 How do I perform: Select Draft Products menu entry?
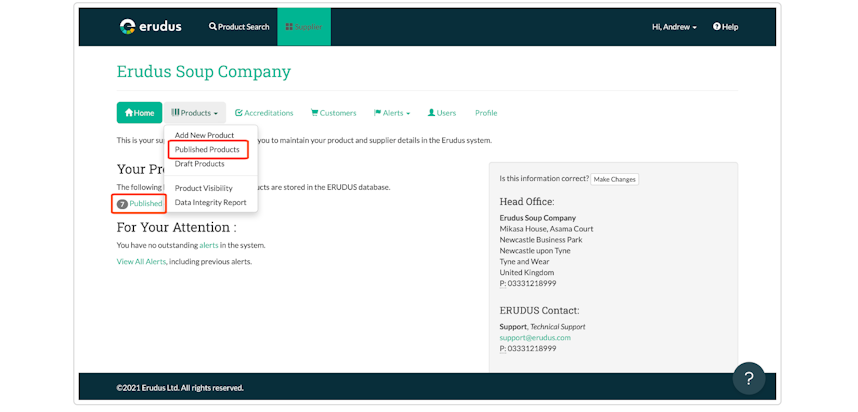200,164
